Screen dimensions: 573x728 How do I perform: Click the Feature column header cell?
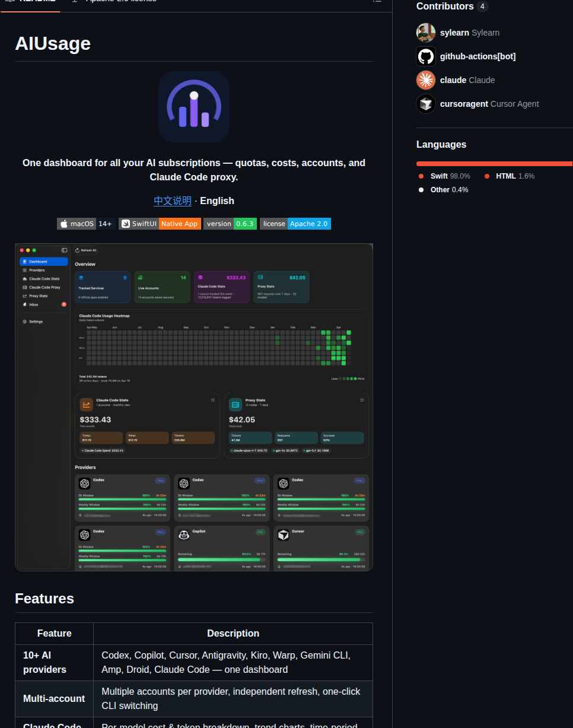tap(54, 634)
